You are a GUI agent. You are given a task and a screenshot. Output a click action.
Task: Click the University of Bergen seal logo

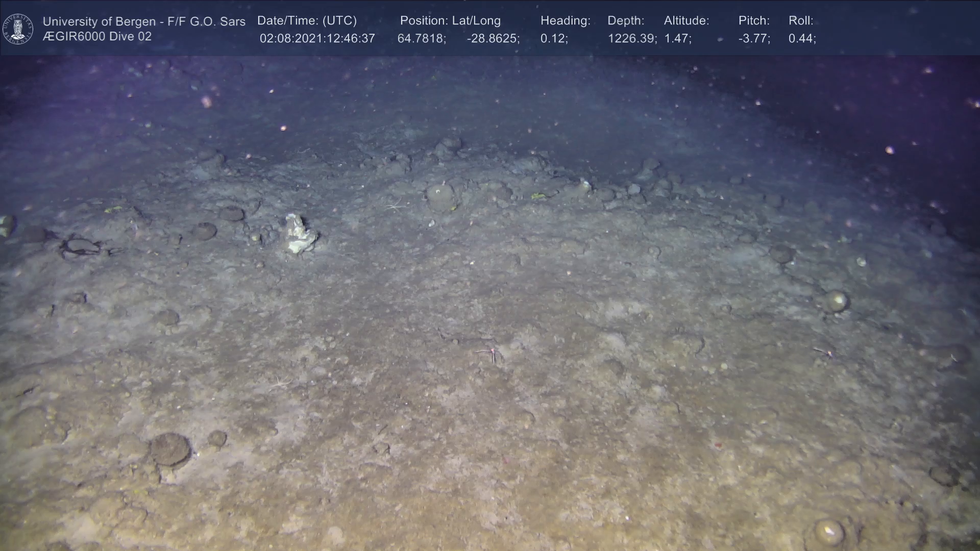click(18, 29)
